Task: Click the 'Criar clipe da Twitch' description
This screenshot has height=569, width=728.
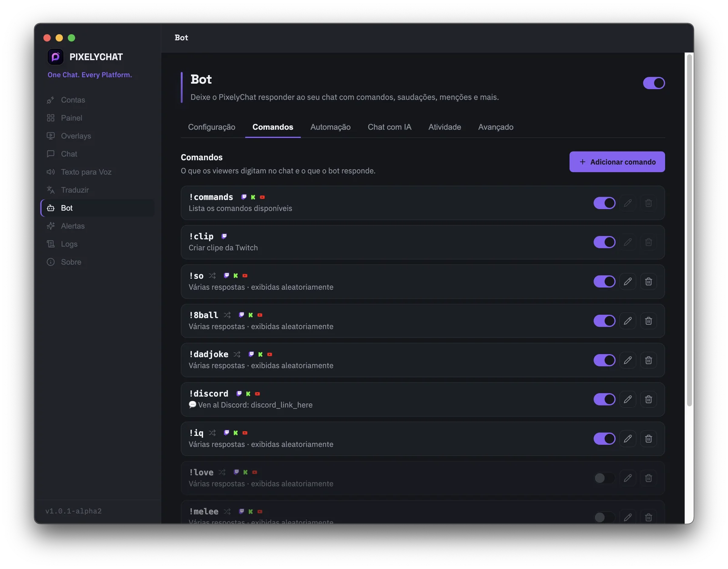Action: tap(223, 248)
